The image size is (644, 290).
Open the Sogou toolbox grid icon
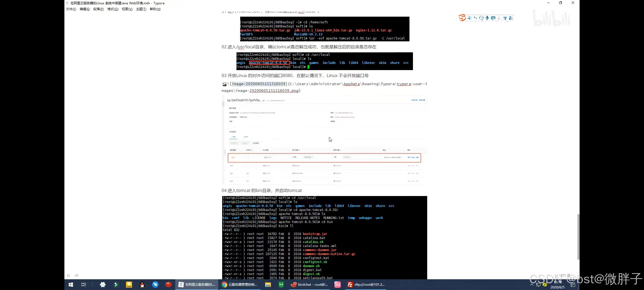click(511, 18)
